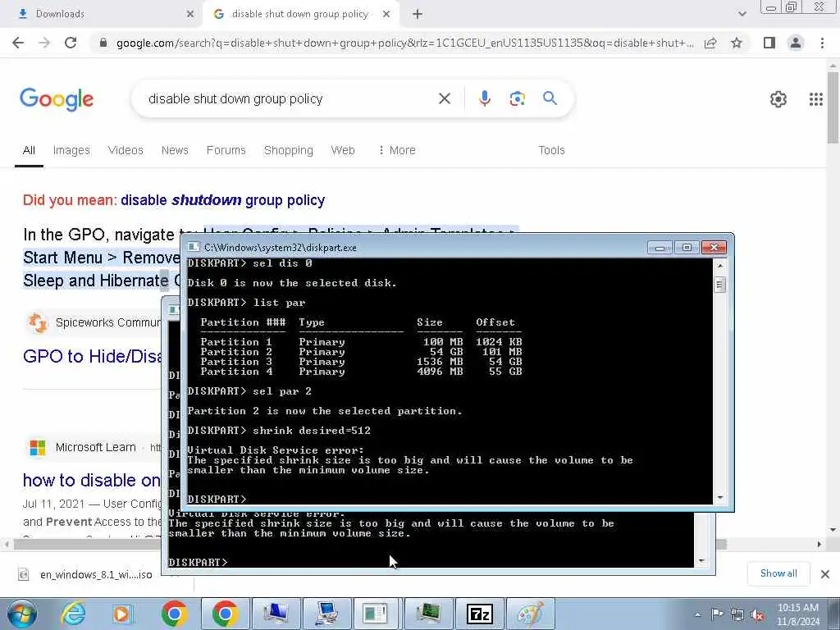Image resolution: width=840 pixels, height=630 pixels.
Task: Show hidden system tray icons
Action: point(697,614)
